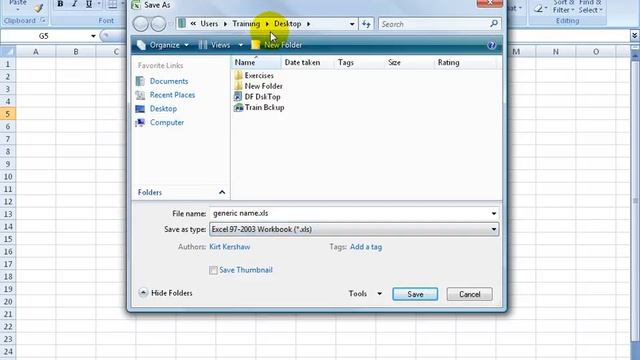The image size is (640, 360).
Task: Open Find & Select dropdown in ribbon
Action: [x=590, y=7]
